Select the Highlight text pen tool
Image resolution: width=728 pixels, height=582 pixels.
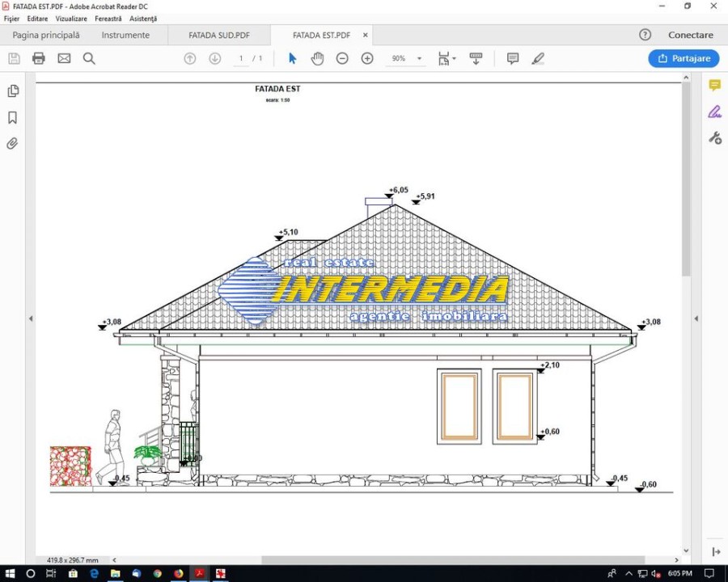[538, 58]
